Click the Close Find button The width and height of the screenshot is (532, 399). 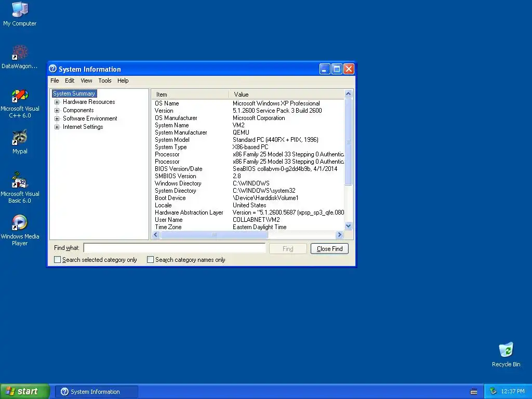(x=329, y=249)
